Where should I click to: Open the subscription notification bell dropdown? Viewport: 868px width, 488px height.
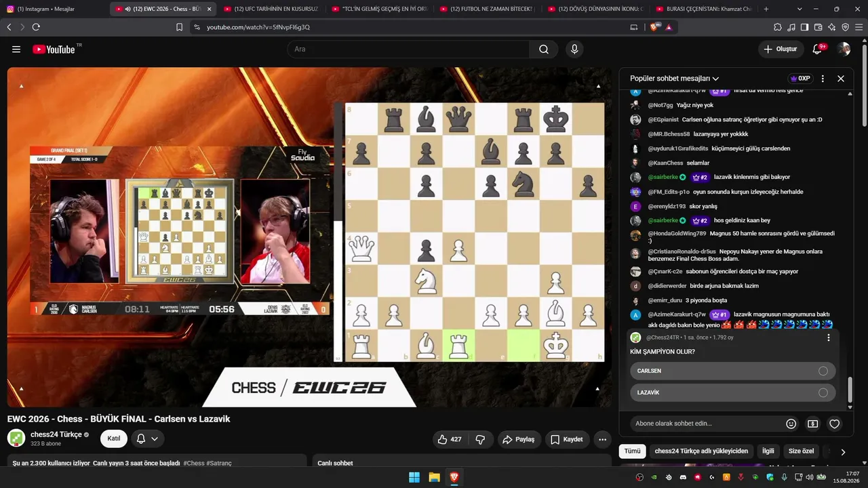[x=147, y=439]
